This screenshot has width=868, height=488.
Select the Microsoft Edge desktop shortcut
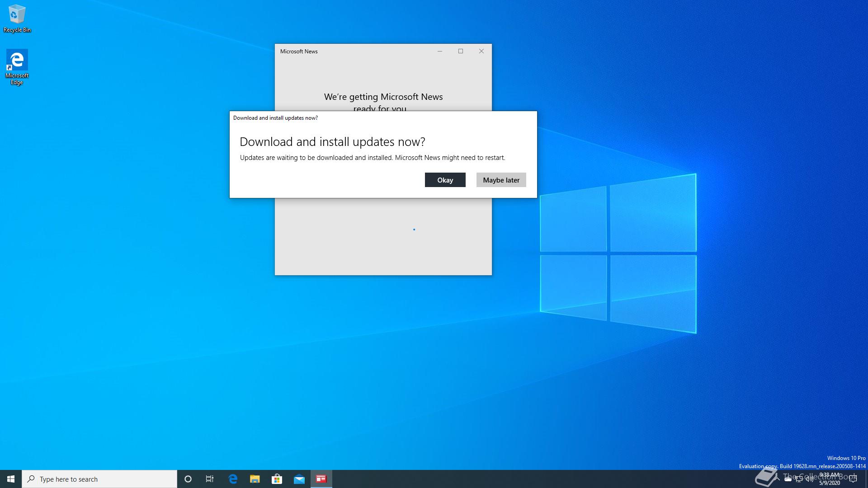click(17, 67)
